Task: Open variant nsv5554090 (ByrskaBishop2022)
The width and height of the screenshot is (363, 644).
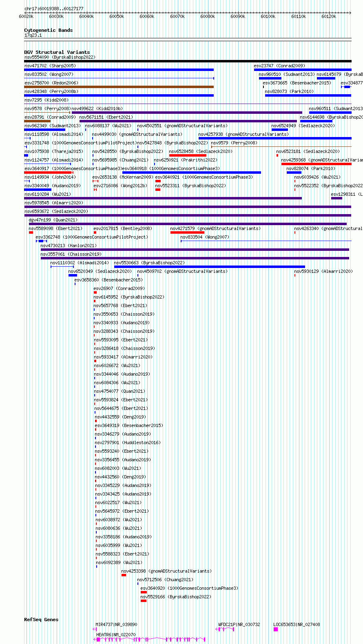Action: 60,57
